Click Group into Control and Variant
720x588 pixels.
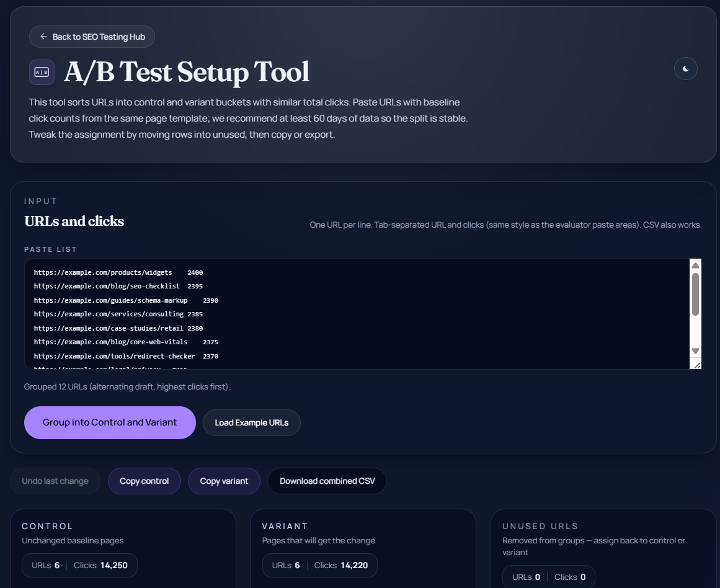point(110,422)
